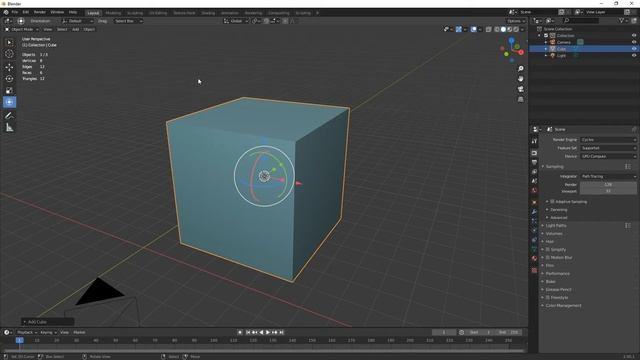
Task: Expand the Performance panel
Action: [557, 273]
